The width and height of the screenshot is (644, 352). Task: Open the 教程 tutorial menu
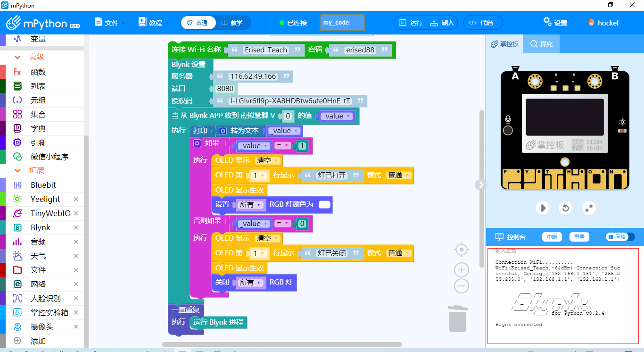pos(154,22)
